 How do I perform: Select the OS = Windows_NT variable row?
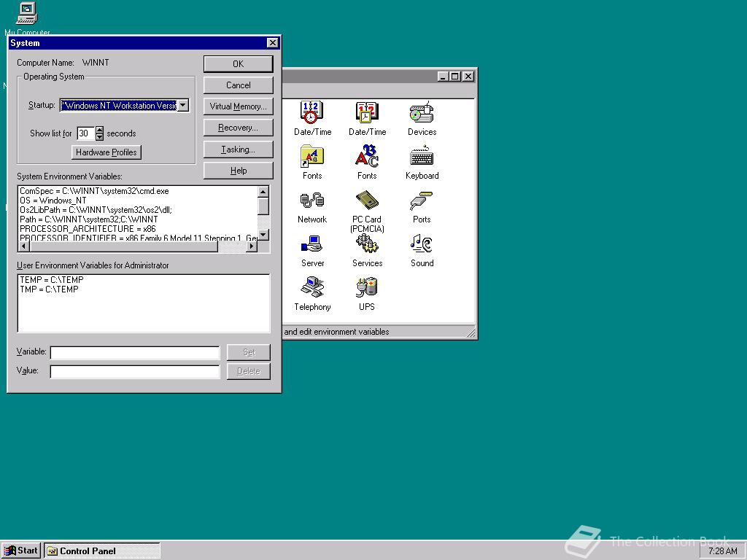138,201
